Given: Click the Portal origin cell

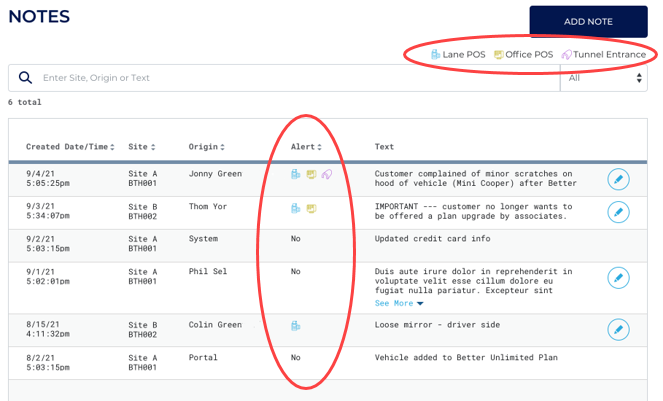Looking at the screenshot, I should [203, 357].
